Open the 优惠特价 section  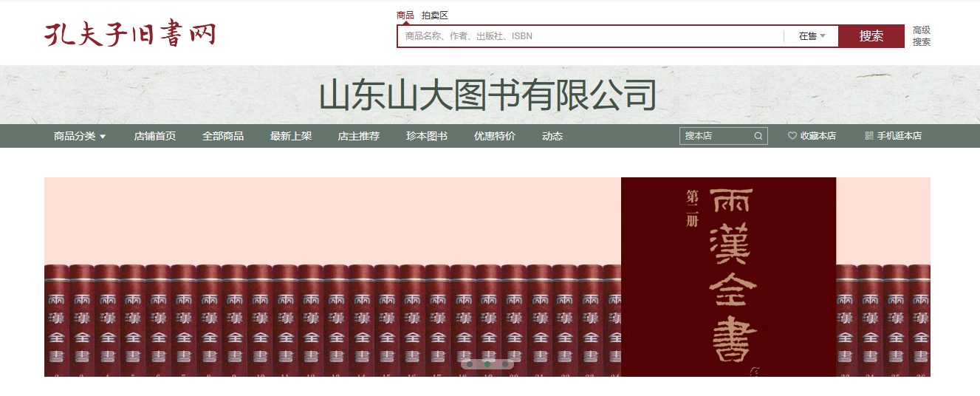coord(495,136)
